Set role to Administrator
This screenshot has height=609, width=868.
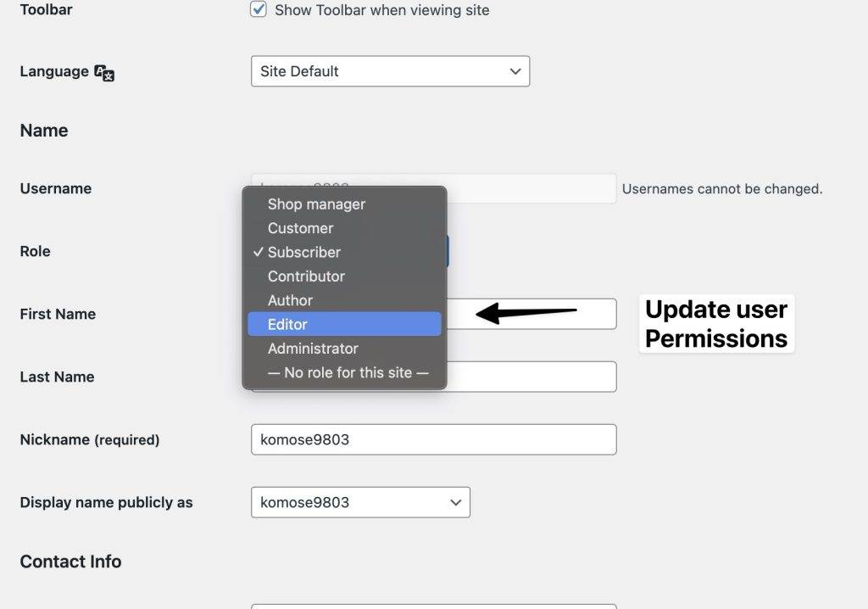[x=313, y=349]
